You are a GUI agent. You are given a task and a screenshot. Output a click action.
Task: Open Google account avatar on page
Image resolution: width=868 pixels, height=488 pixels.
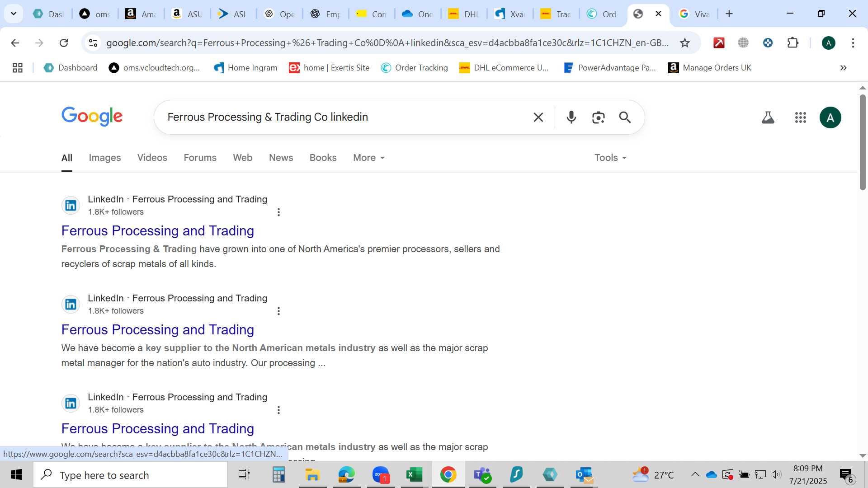tap(830, 117)
